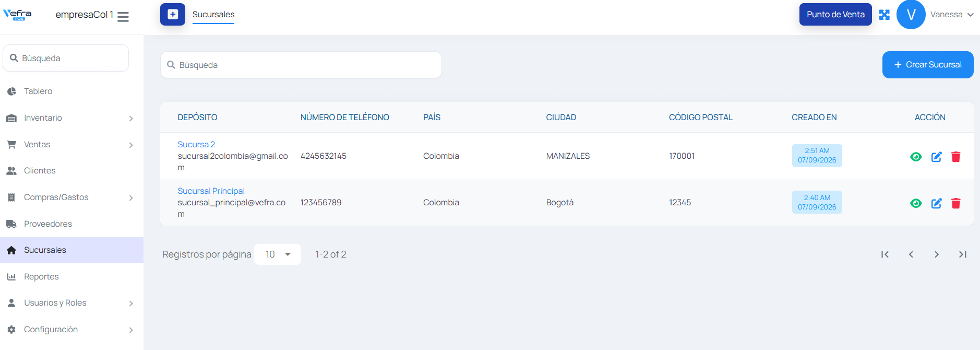Open Clientes in the sidebar
Viewport: 980px width, 350px height.
coord(71,171)
